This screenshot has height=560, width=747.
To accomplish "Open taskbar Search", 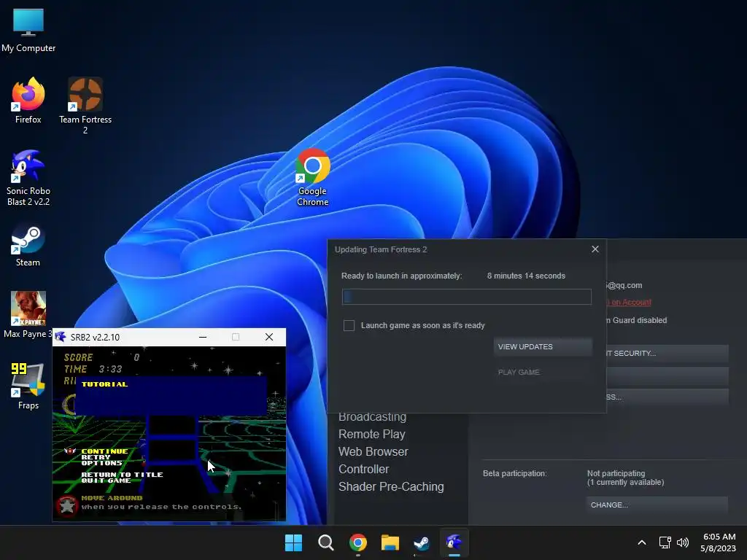I will pos(326,542).
